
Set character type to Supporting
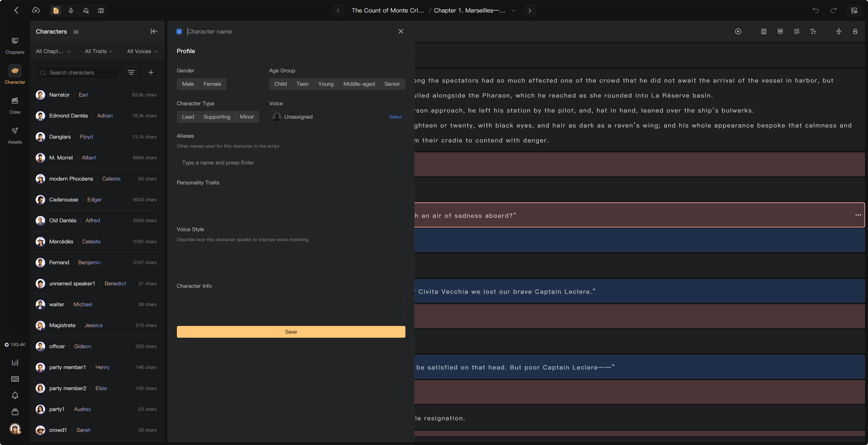(217, 117)
